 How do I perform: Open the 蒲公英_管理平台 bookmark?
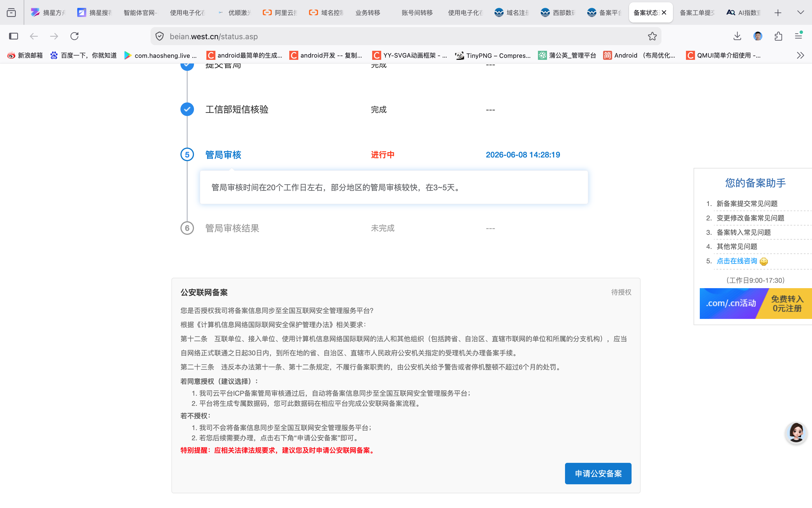[x=567, y=55]
